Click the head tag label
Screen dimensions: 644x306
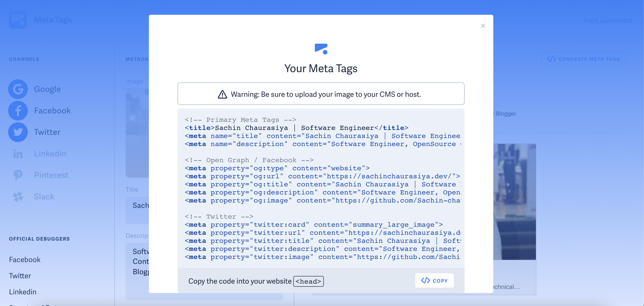point(308,281)
